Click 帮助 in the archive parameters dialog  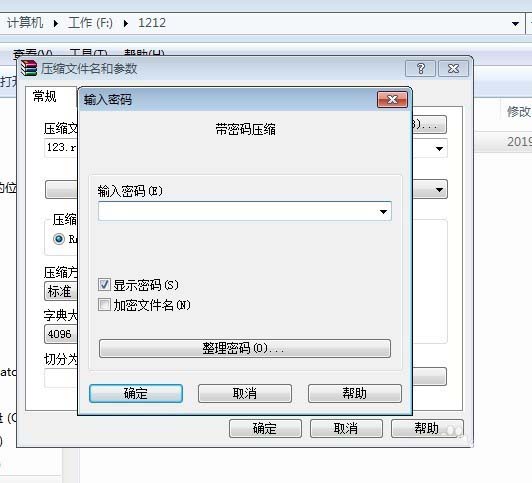point(427,428)
